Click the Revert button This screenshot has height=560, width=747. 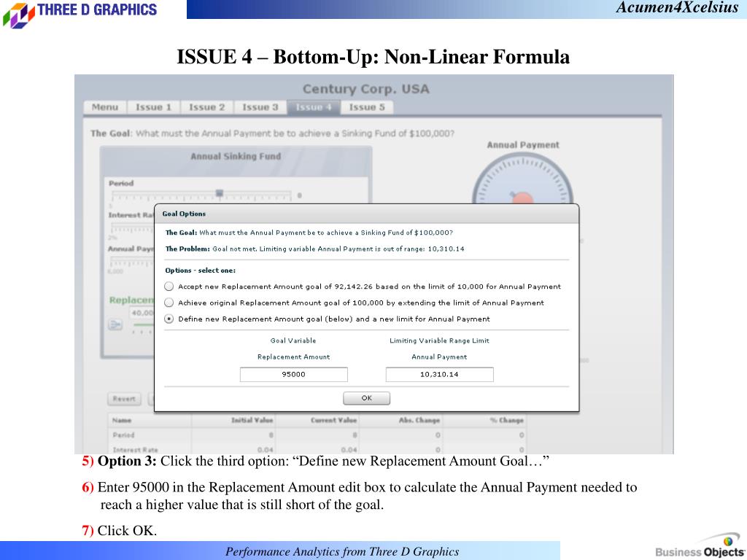pyautogui.click(x=124, y=399)
